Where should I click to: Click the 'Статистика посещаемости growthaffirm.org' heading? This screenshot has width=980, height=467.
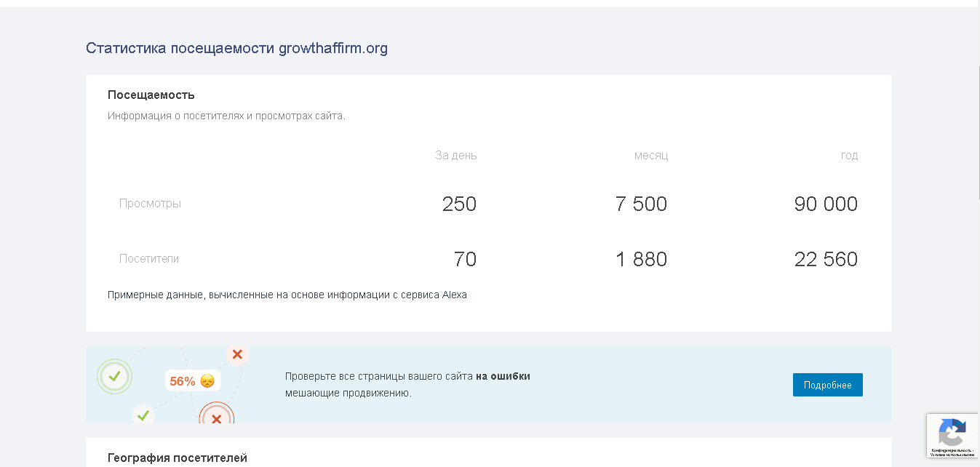(236, 49)
